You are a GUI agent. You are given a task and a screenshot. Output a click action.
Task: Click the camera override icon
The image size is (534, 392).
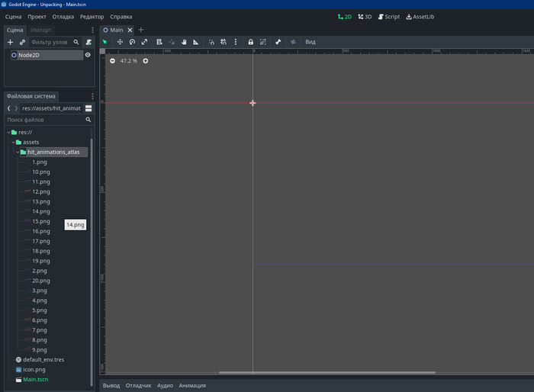click(293, 42)
